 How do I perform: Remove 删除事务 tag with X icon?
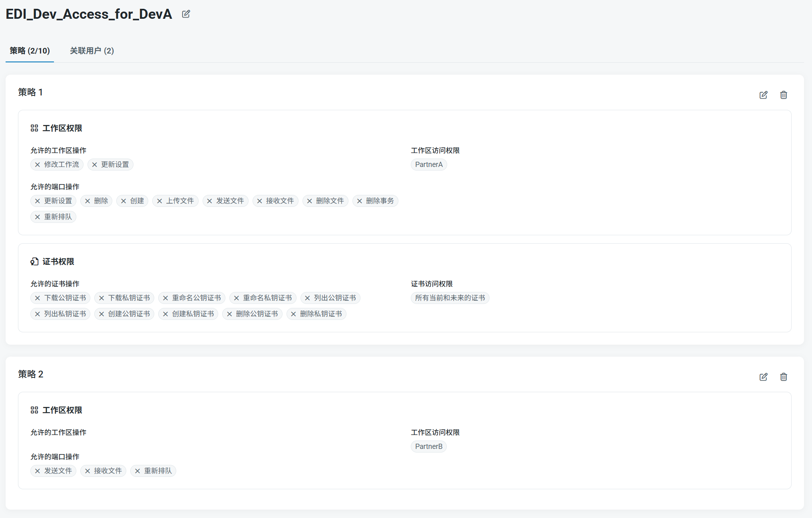click(359, 201)
